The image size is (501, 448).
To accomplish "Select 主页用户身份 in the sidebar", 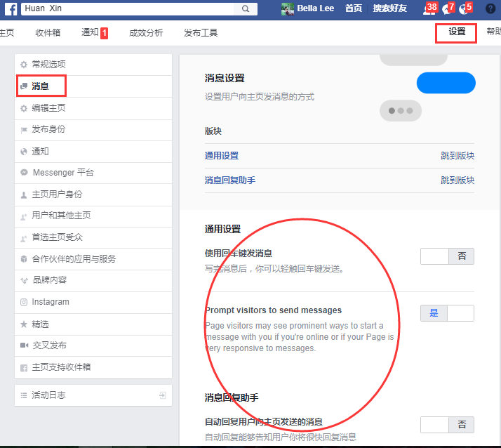I will tap(93, 195).
